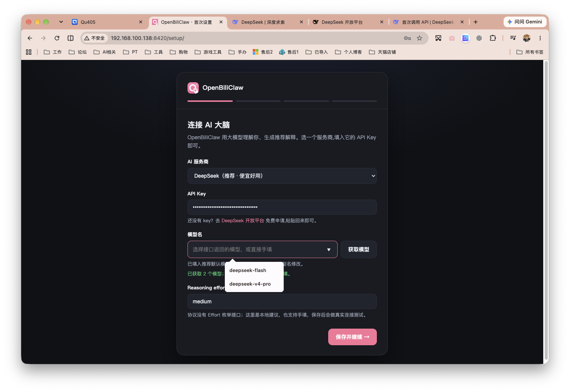Open the 所有书签 folder
This screenshot has height=392, width=570.
530,52
